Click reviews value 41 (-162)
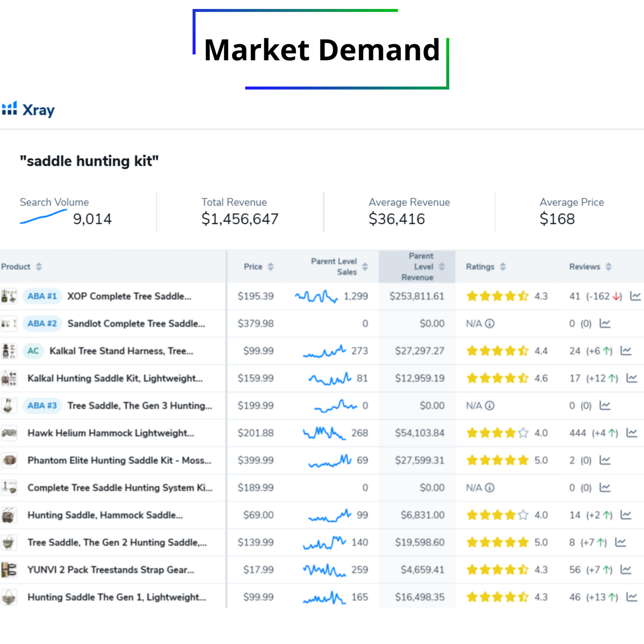Screen dimensions: 644x644 [x=595, y=296]
